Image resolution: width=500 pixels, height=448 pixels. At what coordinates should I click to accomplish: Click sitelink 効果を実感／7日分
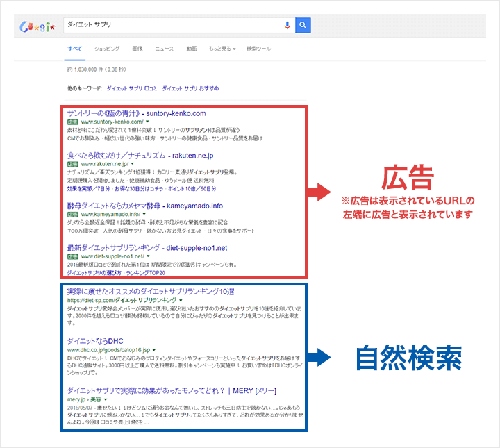(x=88, y=189)
